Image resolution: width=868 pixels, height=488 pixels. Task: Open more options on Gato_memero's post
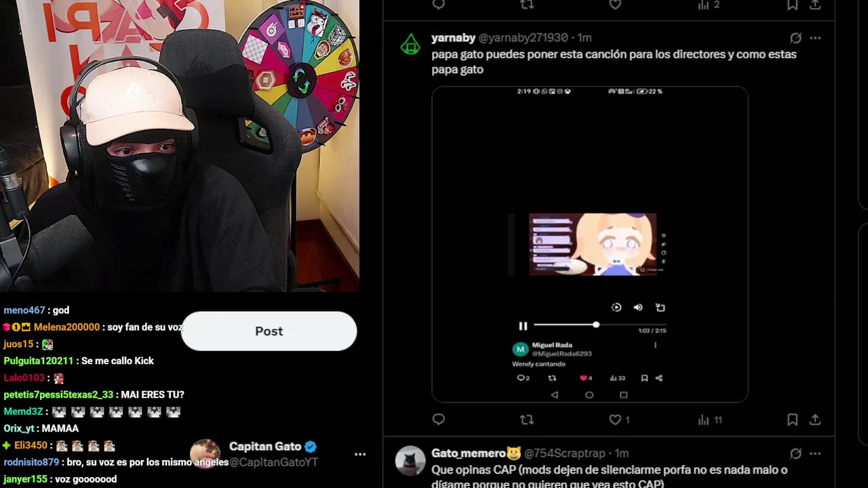(815, 453)
